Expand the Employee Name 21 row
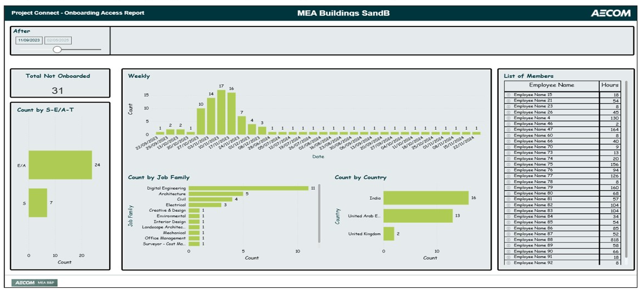Screen dimensions: 644x290 tap(508, 100)
